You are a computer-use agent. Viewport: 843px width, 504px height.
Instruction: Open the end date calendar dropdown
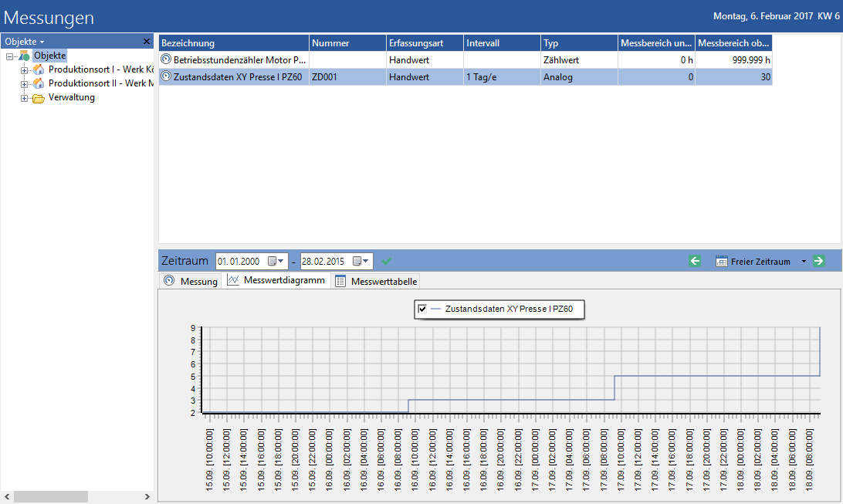(x=361, y=261)
